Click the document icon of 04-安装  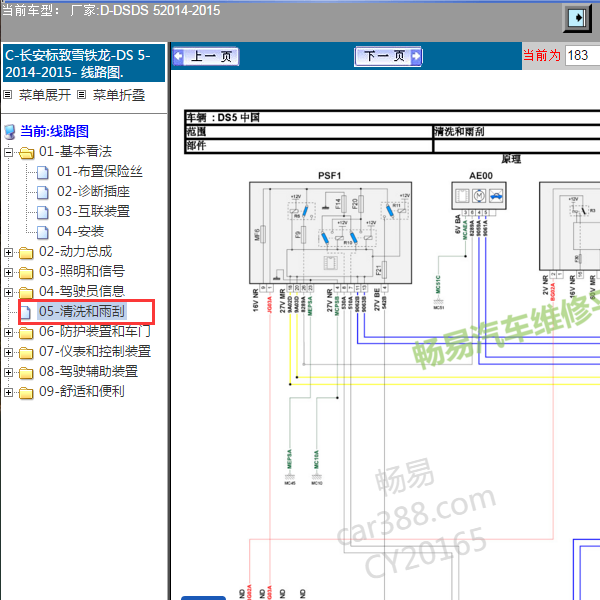pyautogui.click(x=42, y=232)
